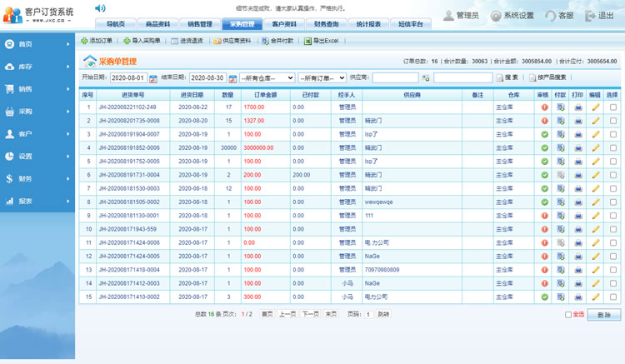Switch to the 商品资料 tab

point(157,24)
